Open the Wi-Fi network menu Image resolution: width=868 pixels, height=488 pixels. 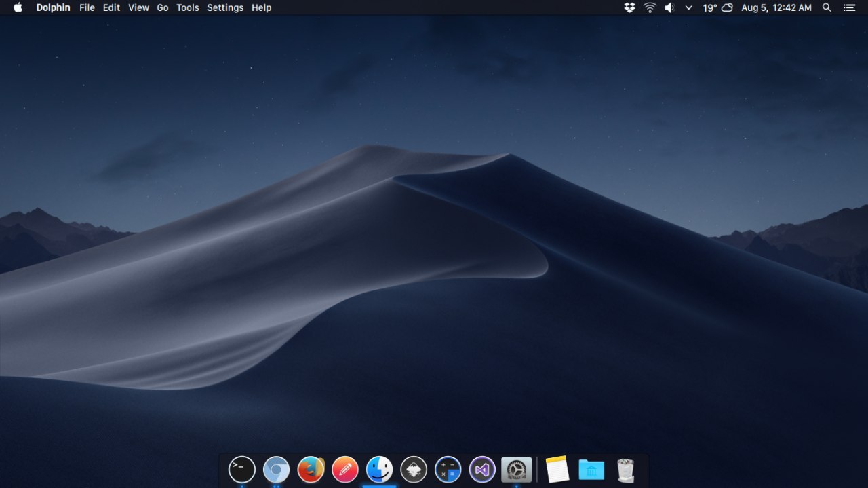650,7
